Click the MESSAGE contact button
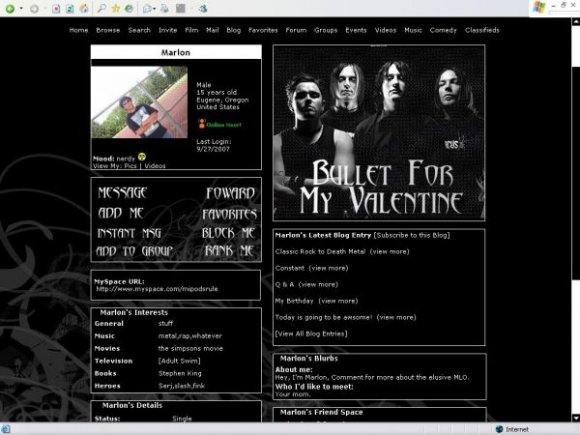 coord(122,193)
